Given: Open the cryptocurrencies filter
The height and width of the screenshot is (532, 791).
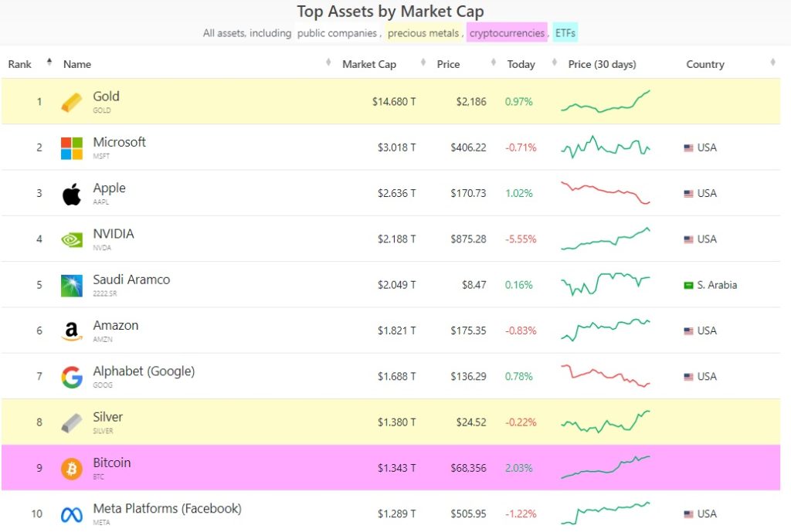Looking at the screenshot, I should pos(508,33).
